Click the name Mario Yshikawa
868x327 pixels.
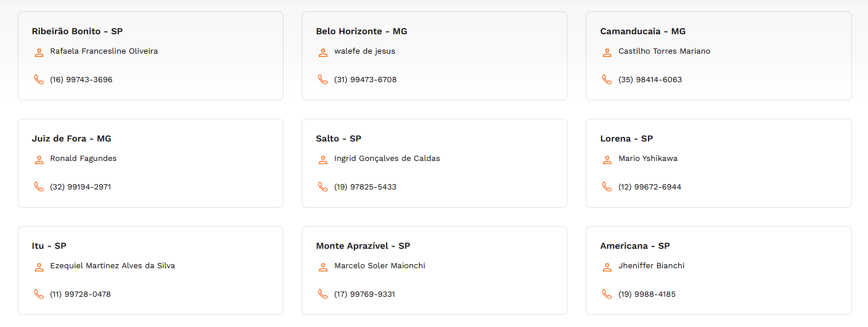(648, 159)
